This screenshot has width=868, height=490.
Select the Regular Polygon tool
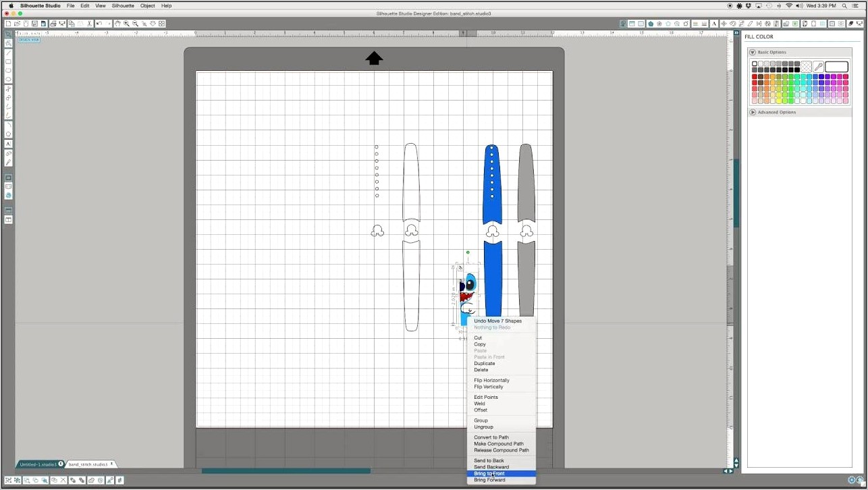[x=8, y=134]
